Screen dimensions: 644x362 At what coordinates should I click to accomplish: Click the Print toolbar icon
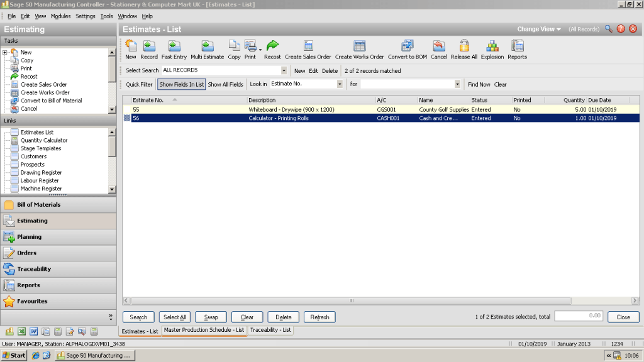[250, 50]
